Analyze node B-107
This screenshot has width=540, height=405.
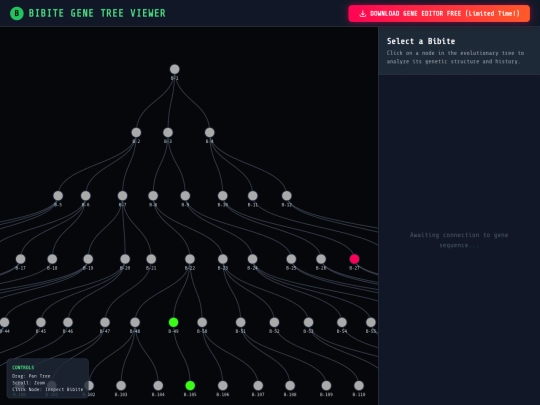(258, 386)
